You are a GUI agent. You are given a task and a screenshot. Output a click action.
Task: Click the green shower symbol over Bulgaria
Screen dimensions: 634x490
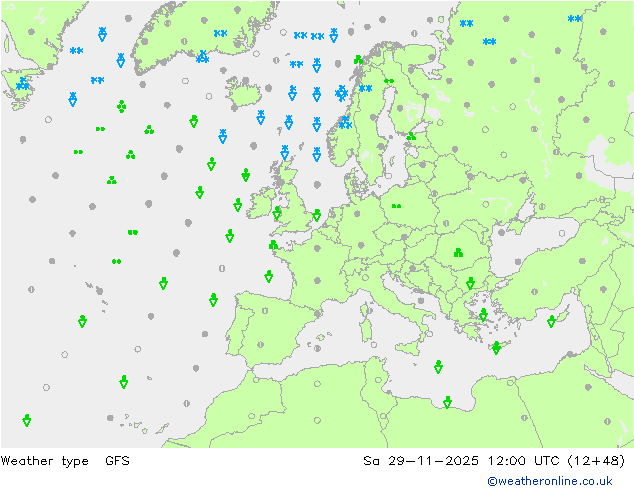pyautogui.click(x=470, y=283)
